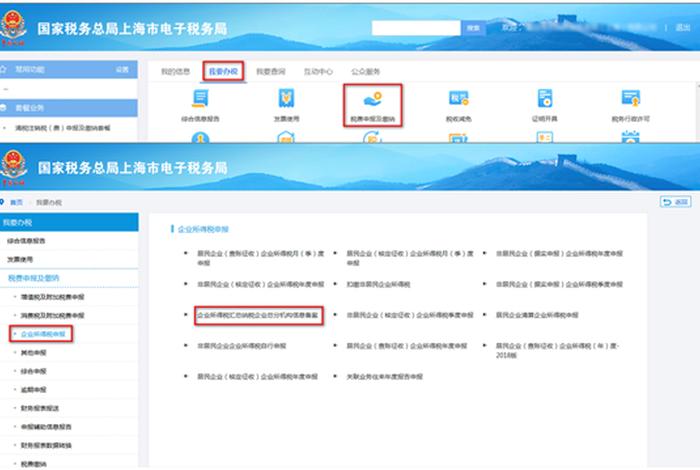Select 企业所得税申报 in left sidebar
700x470 pixels.
[x=44, y=332]
